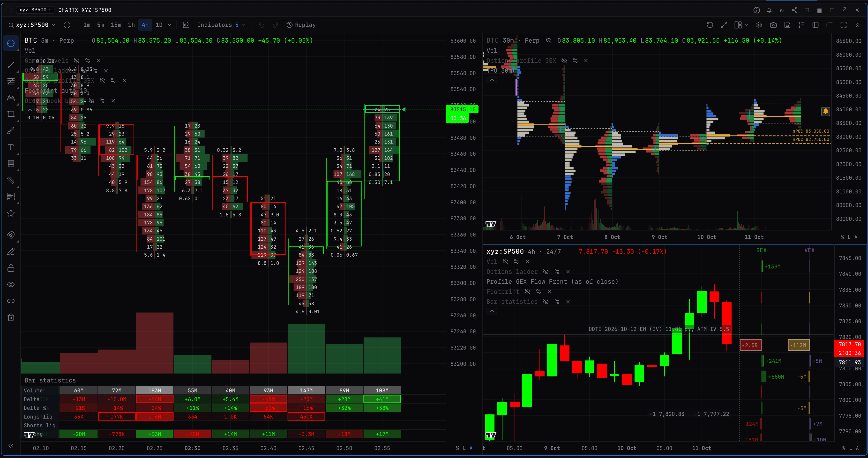This screenshot has height=458, width=868.
Task: Enter fullscreen mode with corner brackets icon
Action: [843, 25]
